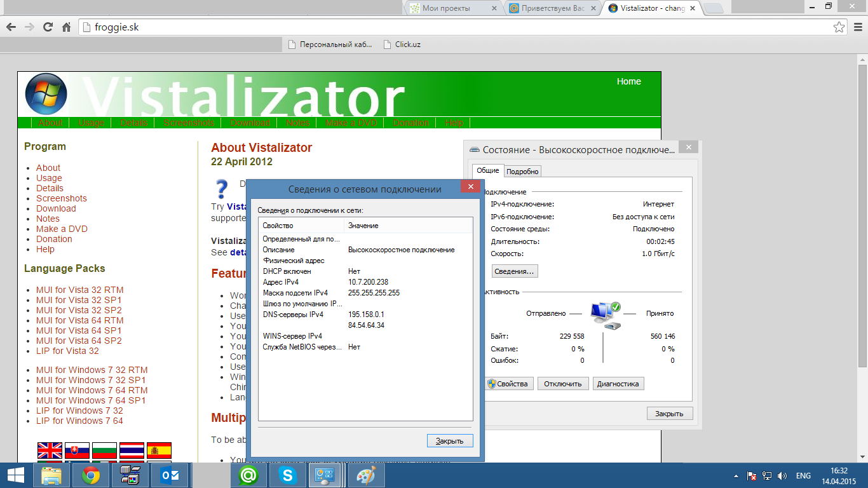This screenshot has width=868, height=488.
Task: Click the Windows logo in Vistalizator header
Action: tap(46, 94)
